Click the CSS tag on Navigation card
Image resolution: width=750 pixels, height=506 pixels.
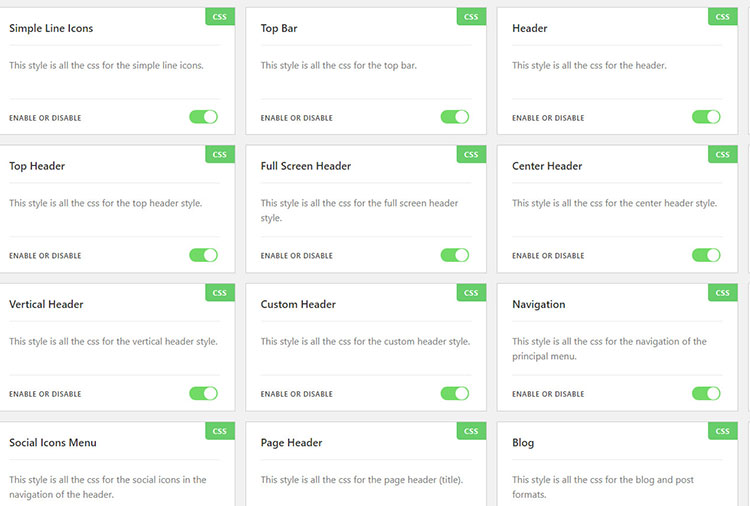(x=723, y=293)
